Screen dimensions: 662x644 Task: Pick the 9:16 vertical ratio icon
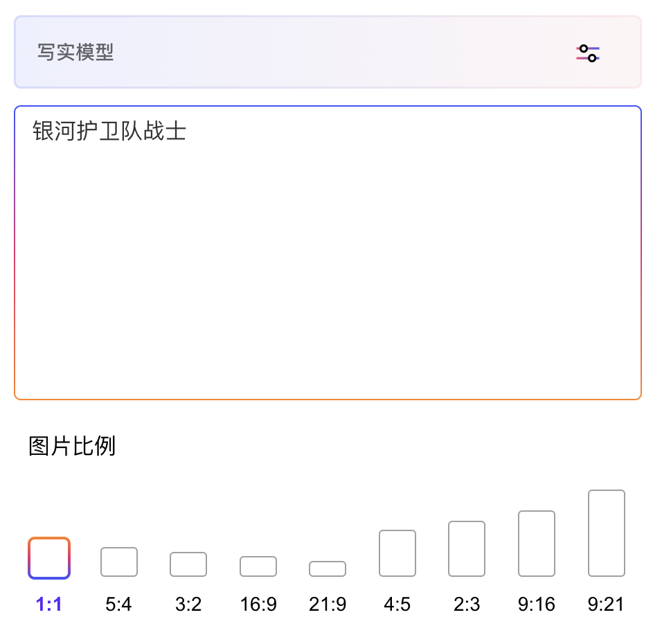537,544
